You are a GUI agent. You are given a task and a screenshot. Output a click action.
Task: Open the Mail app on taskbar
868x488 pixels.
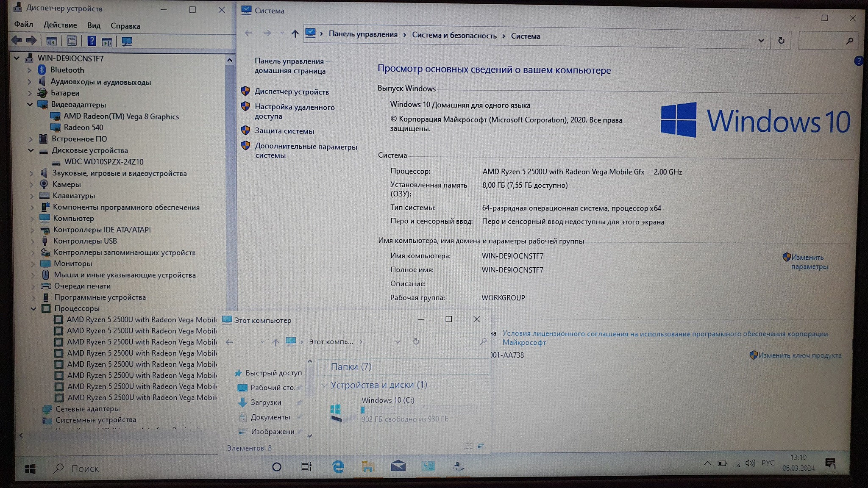tap(398, 466)
